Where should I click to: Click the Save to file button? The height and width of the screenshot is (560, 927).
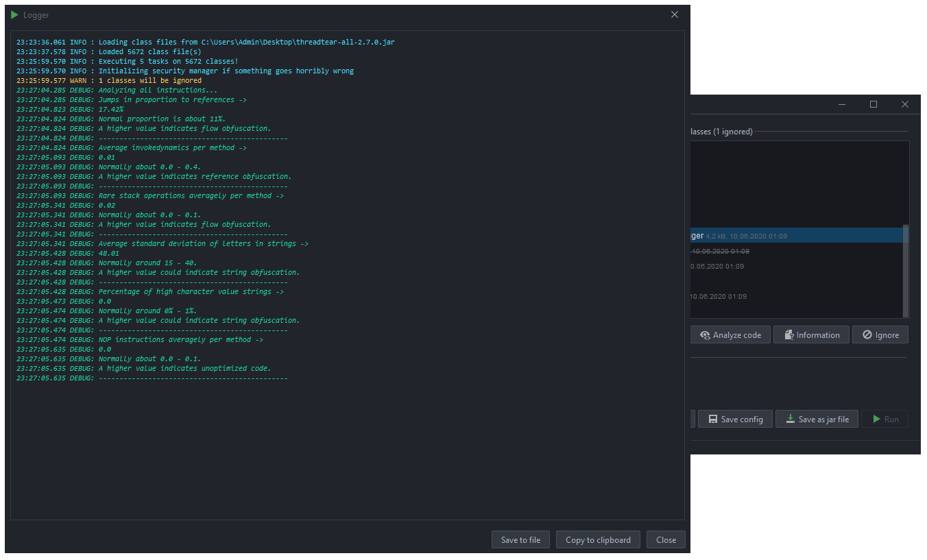point(520,539)
